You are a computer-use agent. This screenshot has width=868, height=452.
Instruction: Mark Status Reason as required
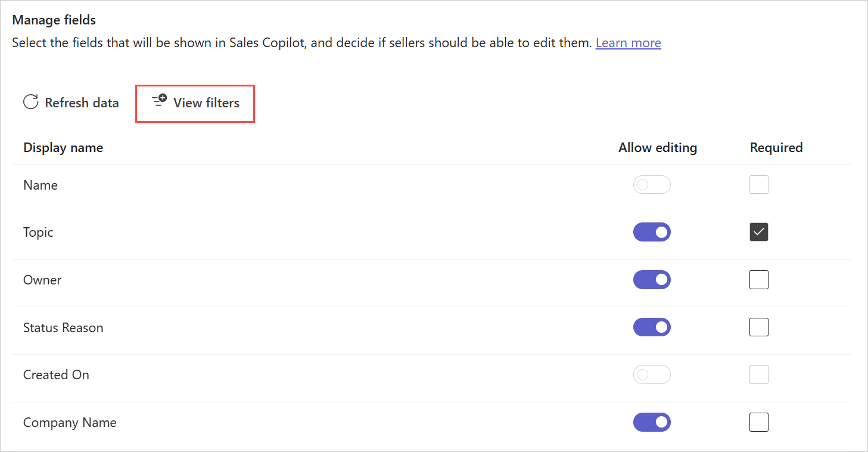point(759,327)
